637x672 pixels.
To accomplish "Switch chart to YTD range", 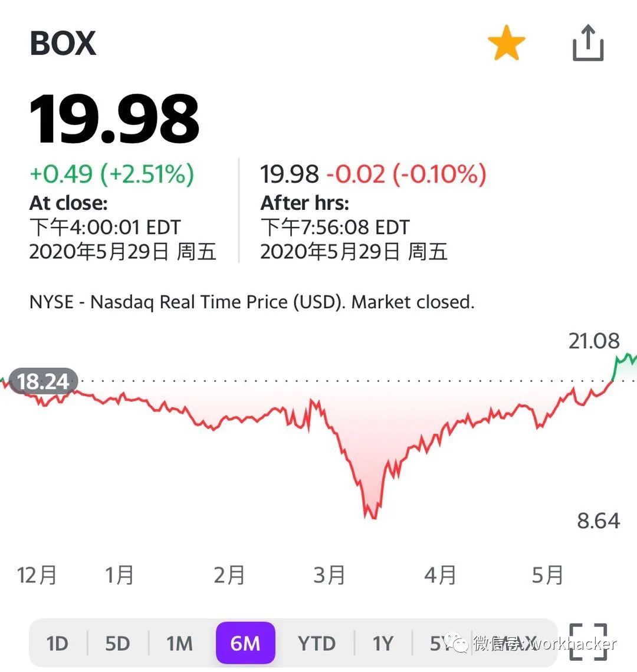I will 317,643.
